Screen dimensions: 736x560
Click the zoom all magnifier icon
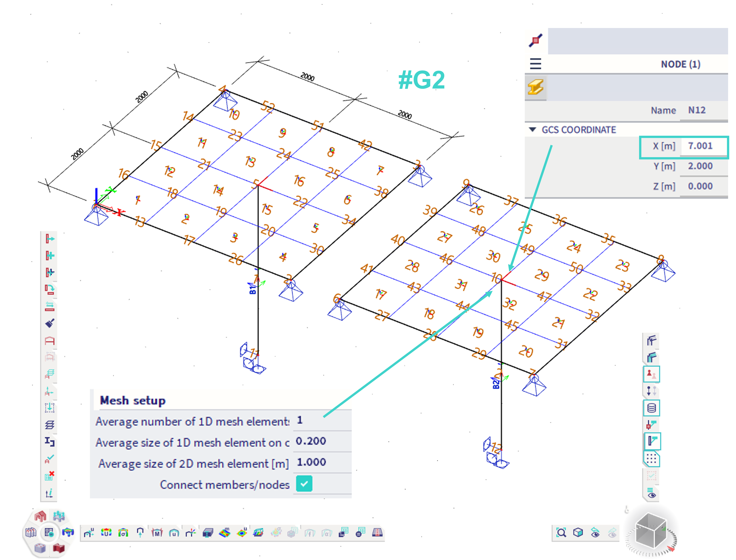tap(561, 532)
